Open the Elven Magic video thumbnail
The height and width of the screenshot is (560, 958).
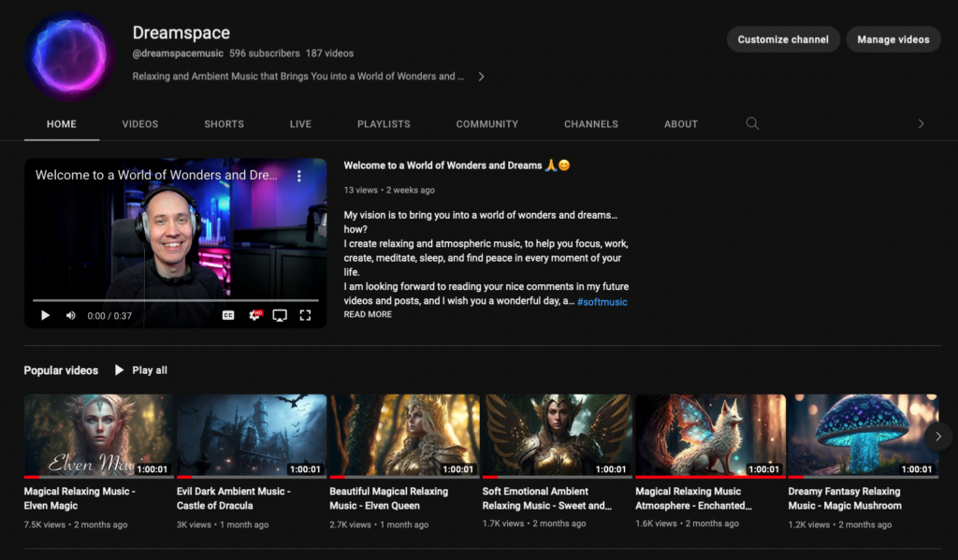tap(99, 436)
